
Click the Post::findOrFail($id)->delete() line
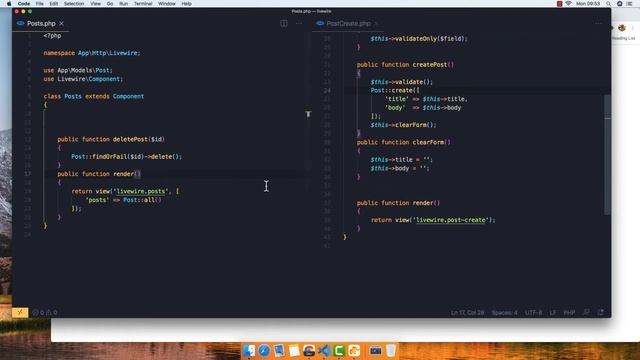pyautogui.click(x=127, y=156)
